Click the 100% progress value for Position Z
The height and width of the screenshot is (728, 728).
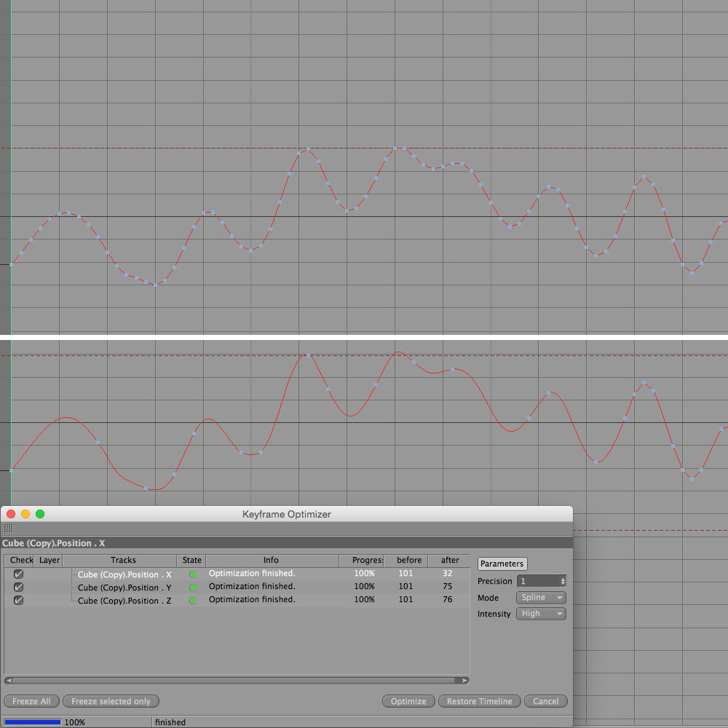coord(365,599)
